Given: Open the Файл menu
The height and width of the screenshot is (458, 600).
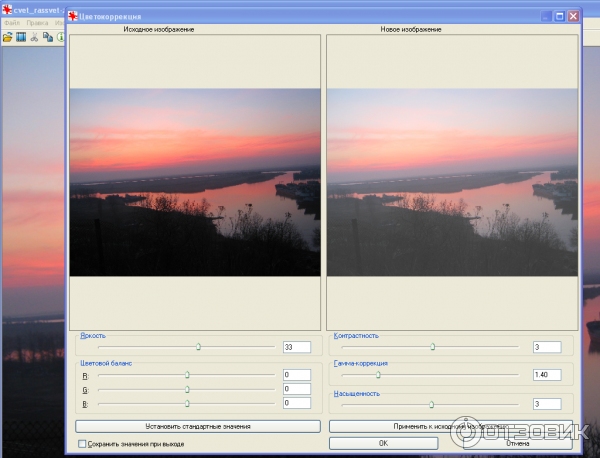Looking at the screenshot, I should coord(12,23).
